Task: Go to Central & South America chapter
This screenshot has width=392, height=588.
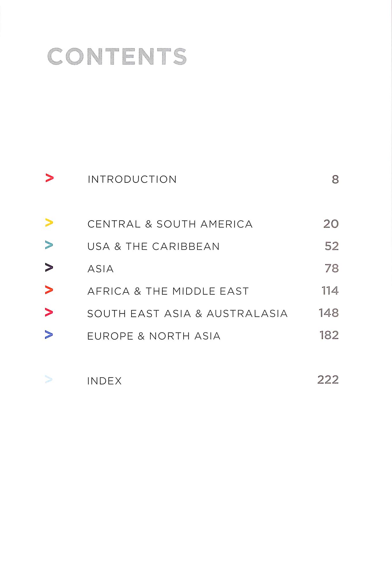Action: coord(170,224)
